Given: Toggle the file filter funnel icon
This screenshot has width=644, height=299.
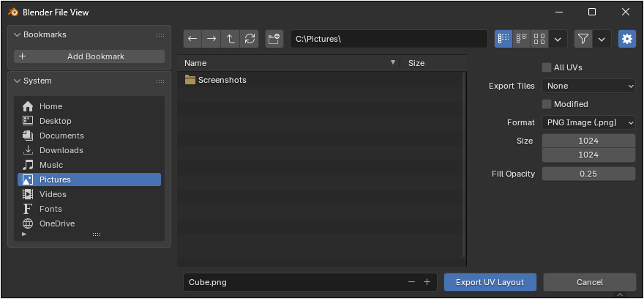Looking at the screenshot, I should click(x=583, y=39).
